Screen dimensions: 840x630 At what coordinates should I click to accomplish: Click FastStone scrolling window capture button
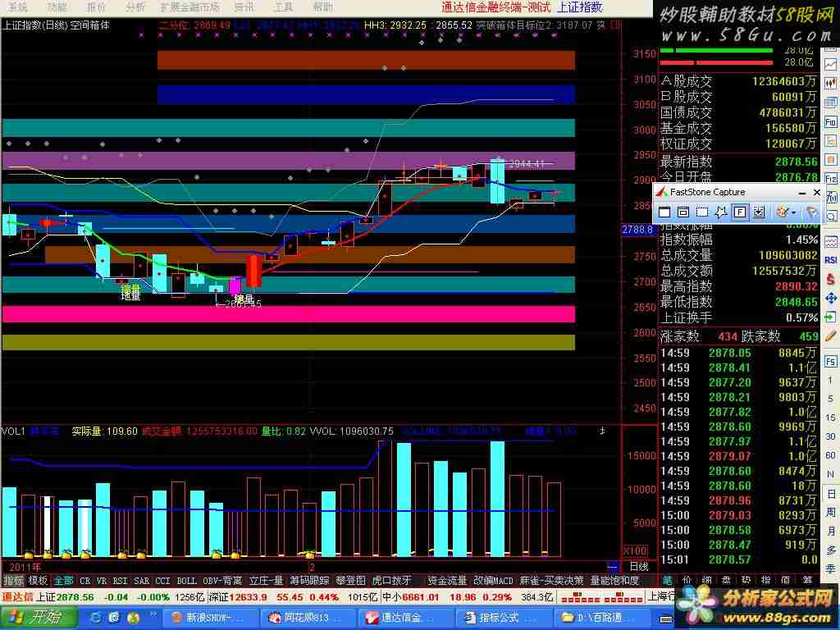coord(759,212)
